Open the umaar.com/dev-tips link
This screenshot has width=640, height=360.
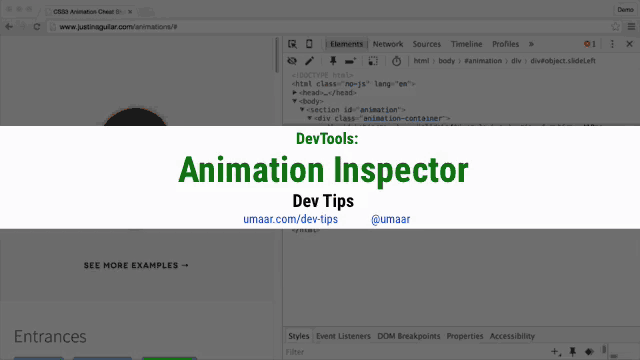[291, 219]
